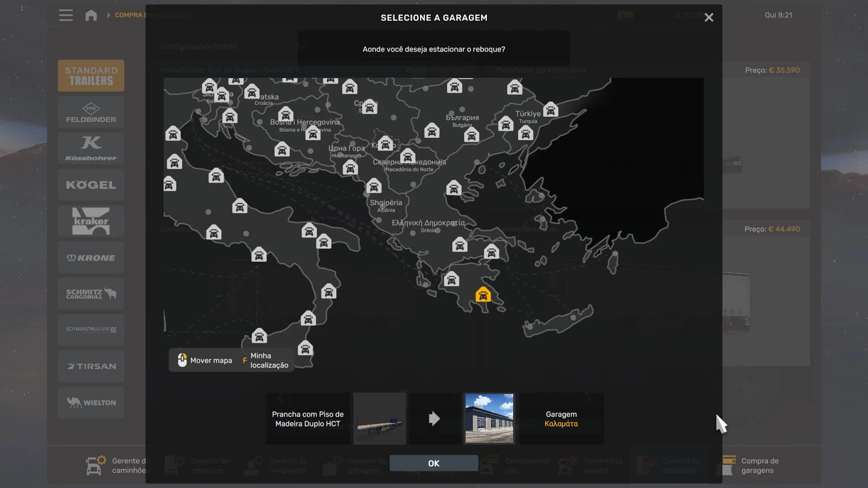
Task: Click the garage marker near Shqipëria label
Action: 373,186
